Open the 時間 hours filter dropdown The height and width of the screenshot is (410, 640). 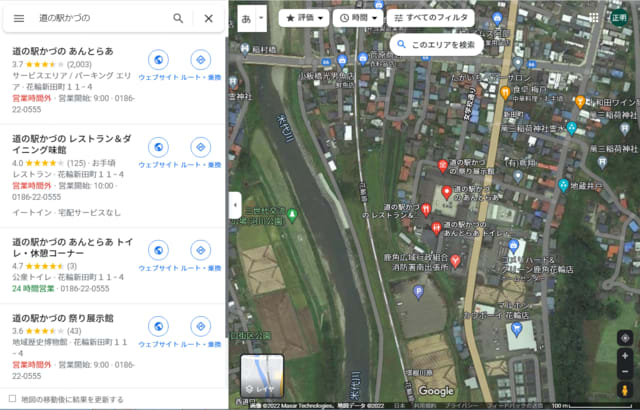(x=358, y=18)
